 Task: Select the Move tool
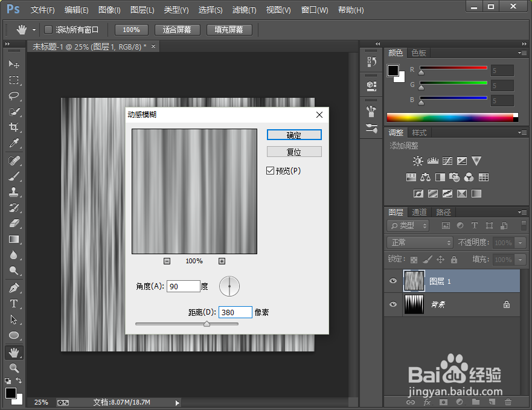(x=14, y=64)
